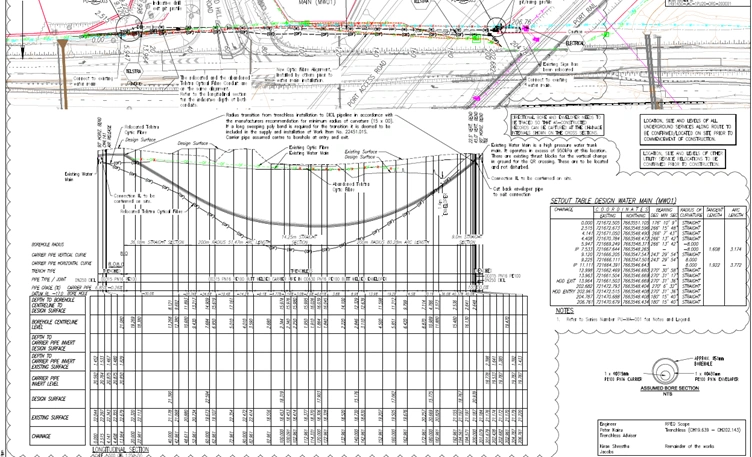The width and height of the screenshot is (752, 457).
Task: Click the 'Cut back enveloper pipe' note
Action: pos(518,191)
